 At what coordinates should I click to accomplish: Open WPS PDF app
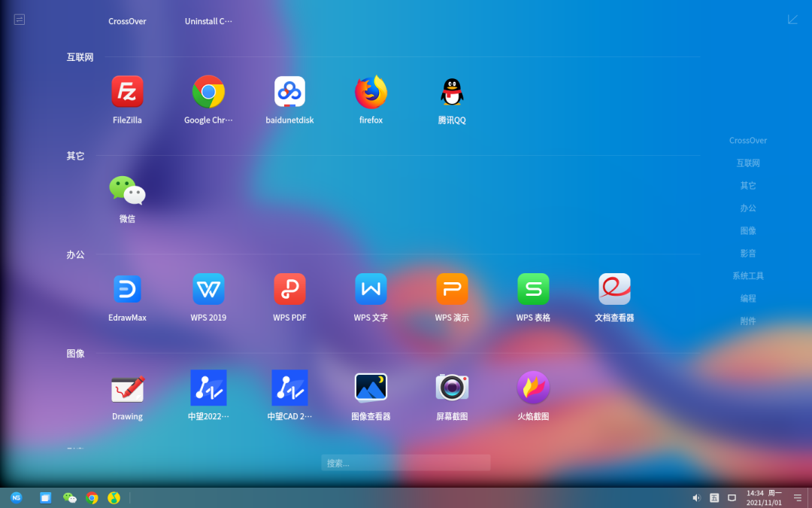289,289
